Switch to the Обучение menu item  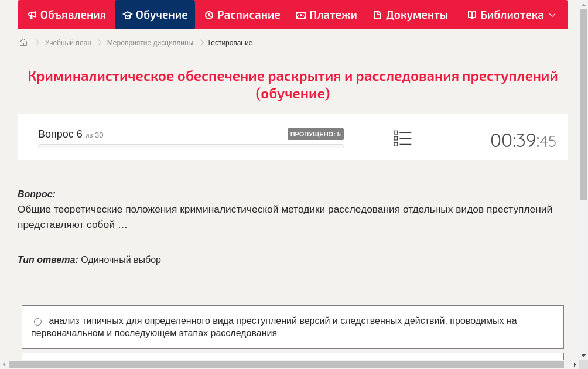[x=155, y=15]
